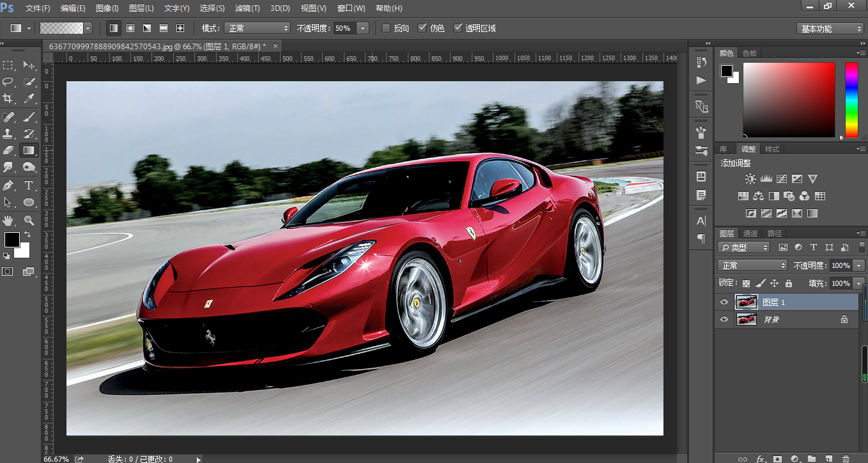This screenshot has width=868, height=463.
Task: Delete layer with trash icon
Action: pyautogui.click(x=846, y=459)
